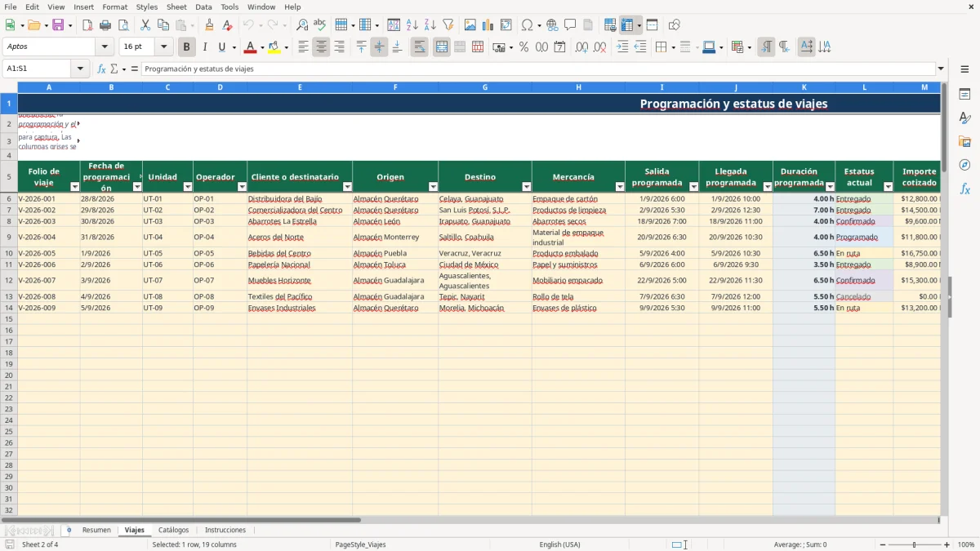Viewport: 980px width, 551px height.
Task: Switch to the Resumen sheet tab
Action: [x=96, y=530]
